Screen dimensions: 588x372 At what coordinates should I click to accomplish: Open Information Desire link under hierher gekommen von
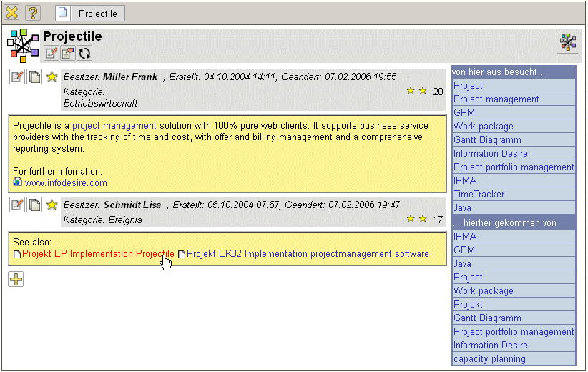pyautogui.click(x=490, y=345)
